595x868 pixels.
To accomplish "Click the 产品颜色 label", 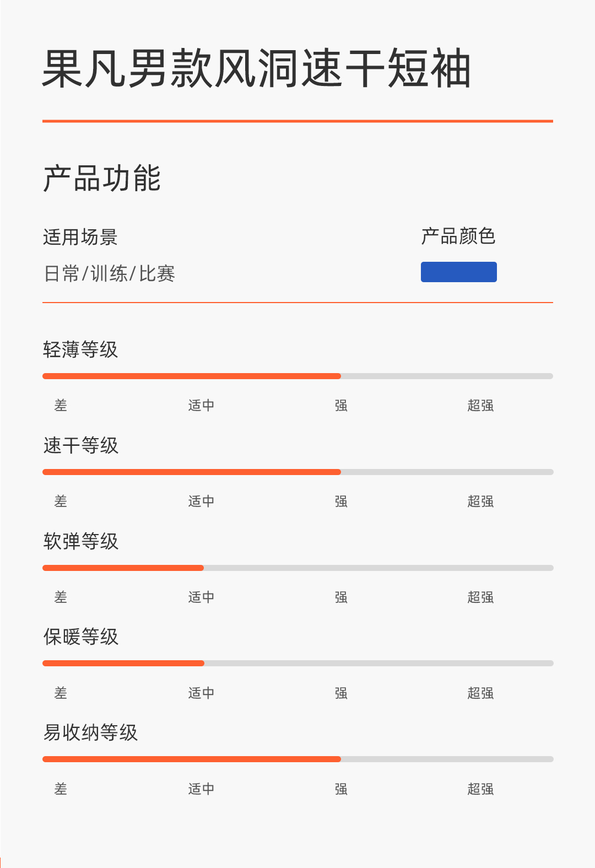I will [458, 236].
